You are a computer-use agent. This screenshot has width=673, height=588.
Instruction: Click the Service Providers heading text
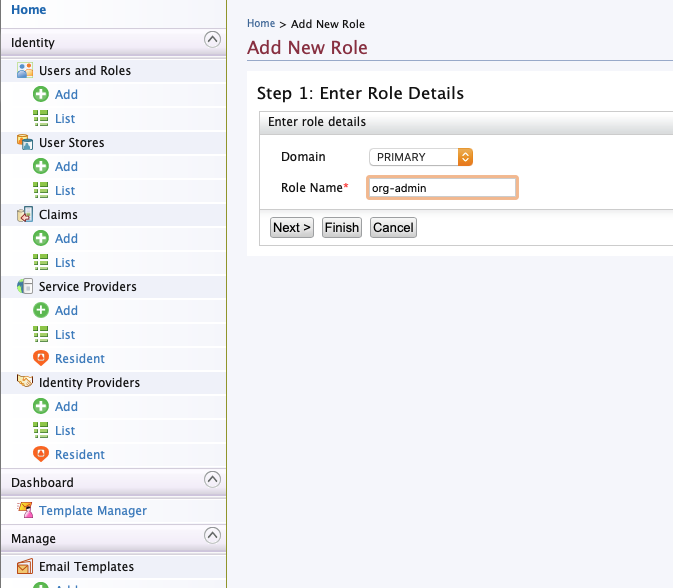(88, 287)
